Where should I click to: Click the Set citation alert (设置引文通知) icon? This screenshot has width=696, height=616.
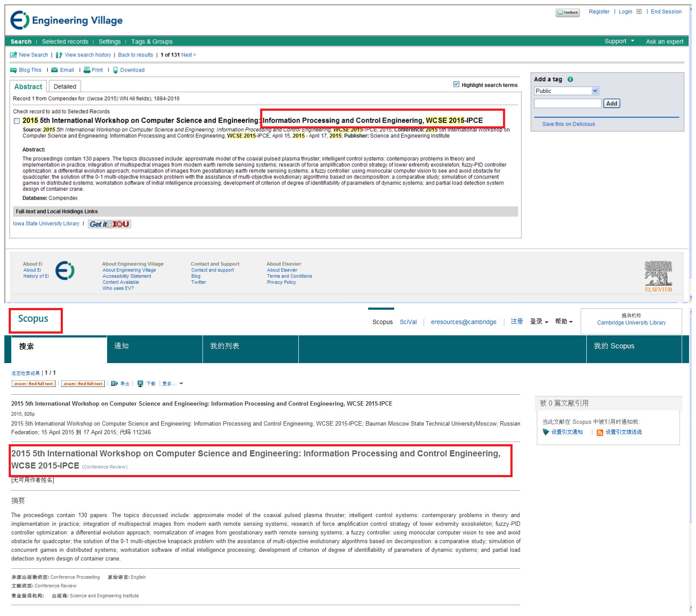(546, 432)
